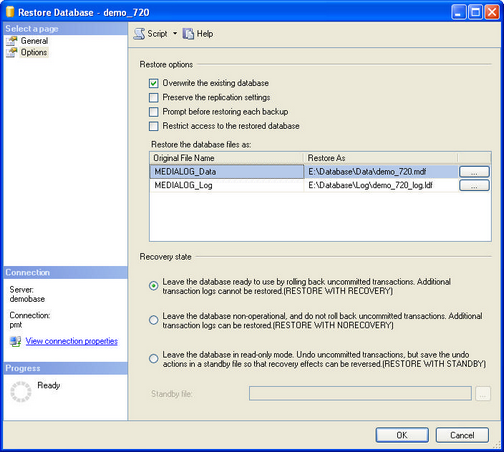Select the MEDIALOG_Log file row
The image size is (504, 452).
(x=304, y=185)
